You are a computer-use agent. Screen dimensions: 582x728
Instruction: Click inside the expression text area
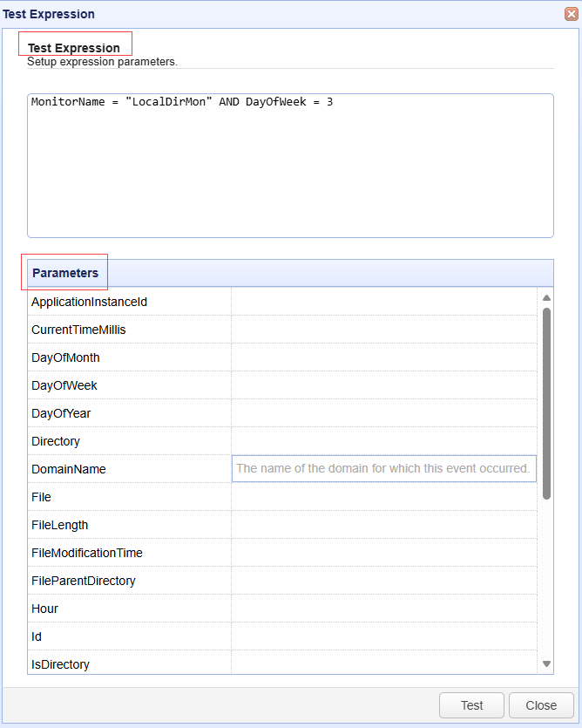(290, 166)
